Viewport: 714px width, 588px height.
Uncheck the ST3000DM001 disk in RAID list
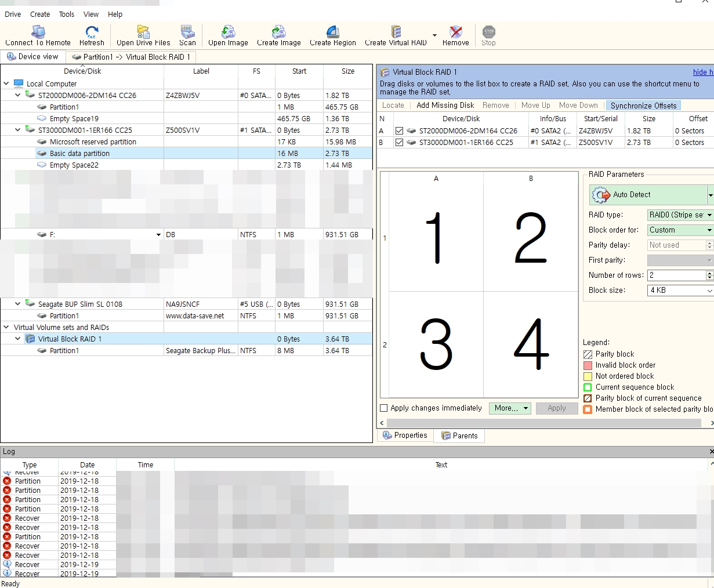[399, 143]
